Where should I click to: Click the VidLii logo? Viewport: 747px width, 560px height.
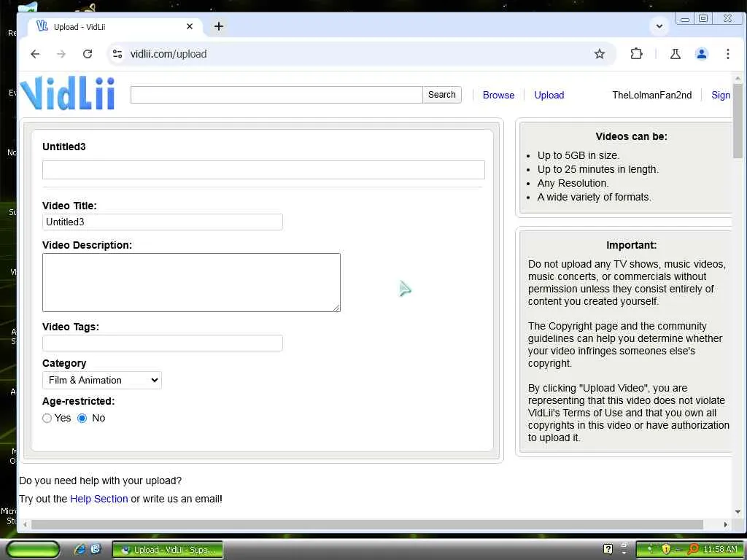tap(67, 93)
